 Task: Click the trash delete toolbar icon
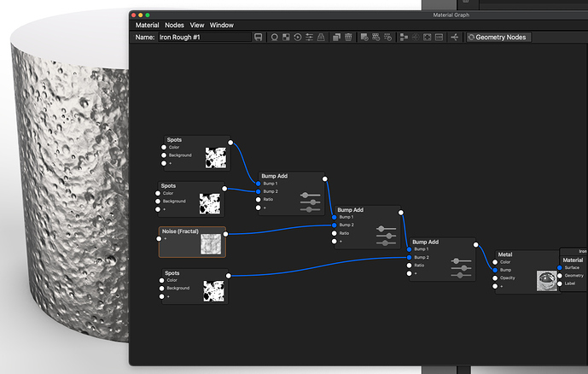click(348, 37)
